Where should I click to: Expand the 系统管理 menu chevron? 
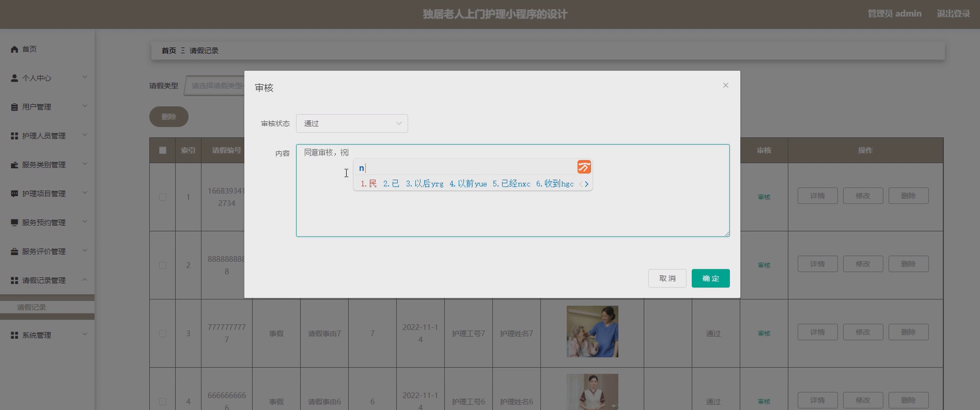coord(85,335)
